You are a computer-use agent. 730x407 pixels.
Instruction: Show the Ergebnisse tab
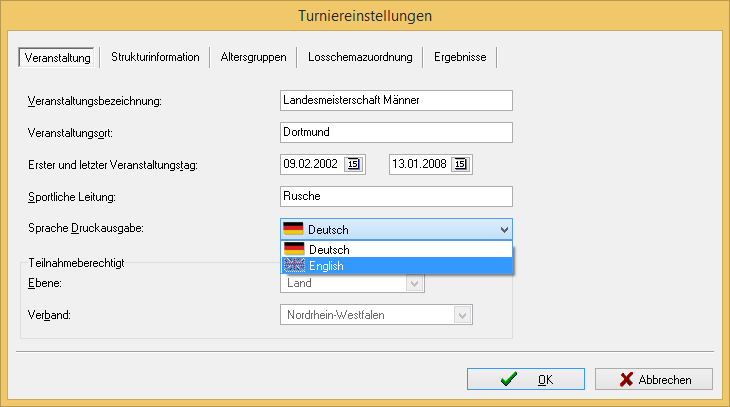tap(460, 57)
